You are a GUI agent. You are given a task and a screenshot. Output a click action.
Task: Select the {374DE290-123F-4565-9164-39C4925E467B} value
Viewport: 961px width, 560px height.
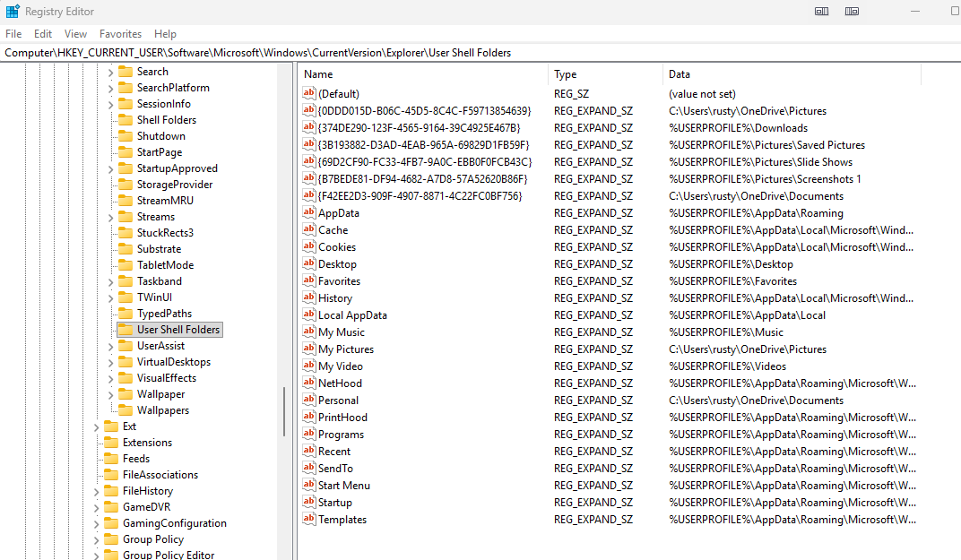click(420, 127)
